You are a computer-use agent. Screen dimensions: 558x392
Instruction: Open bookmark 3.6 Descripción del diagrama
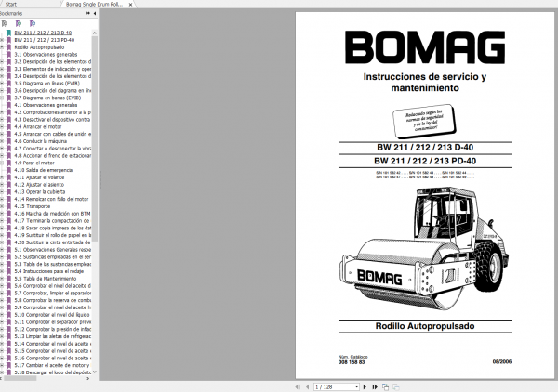[x=53, y=91]
